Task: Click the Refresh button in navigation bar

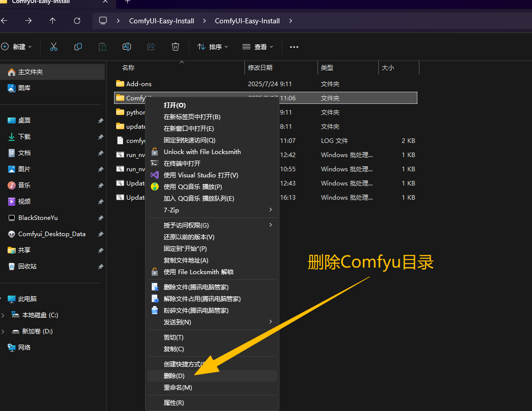Action: 77,21
